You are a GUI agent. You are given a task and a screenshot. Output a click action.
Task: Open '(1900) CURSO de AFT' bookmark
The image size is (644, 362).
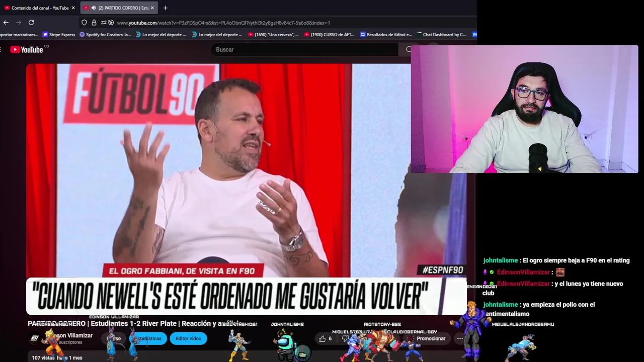tap(329, 35)
